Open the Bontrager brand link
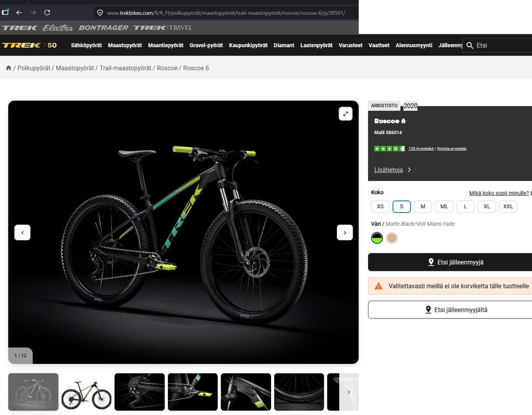The height and width of the screenshot is (415, 532). tap(104, 28)
